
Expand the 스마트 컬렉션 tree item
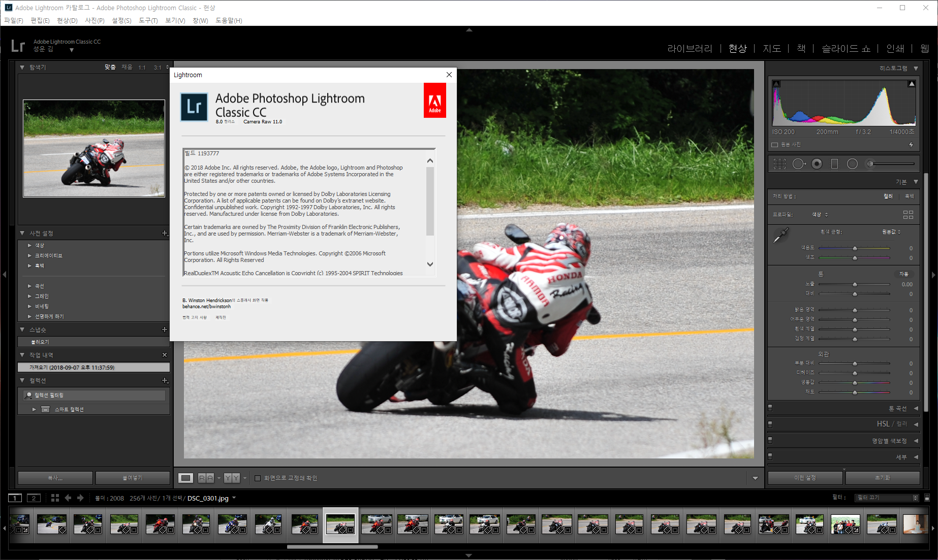click(34, 409)
